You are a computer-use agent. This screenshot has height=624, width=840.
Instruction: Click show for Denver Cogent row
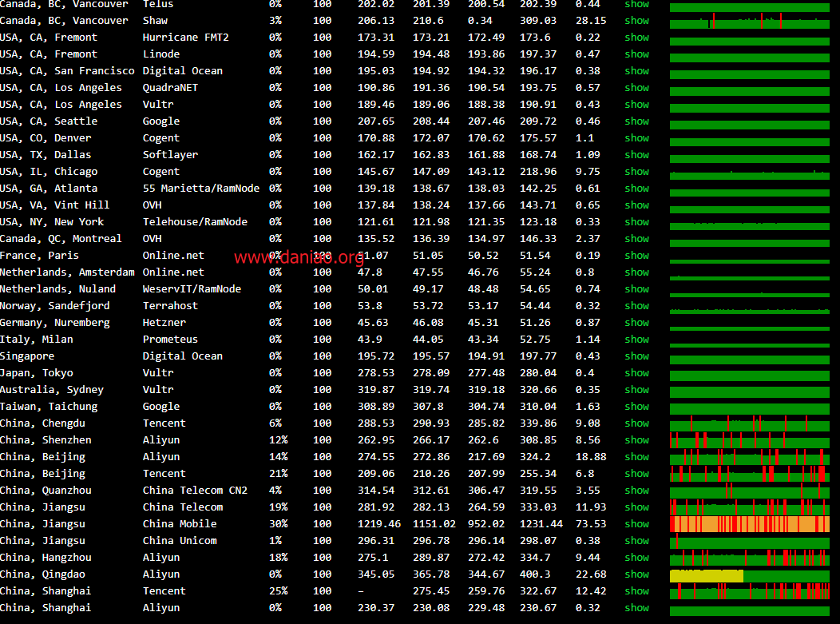tap(636, 137)
